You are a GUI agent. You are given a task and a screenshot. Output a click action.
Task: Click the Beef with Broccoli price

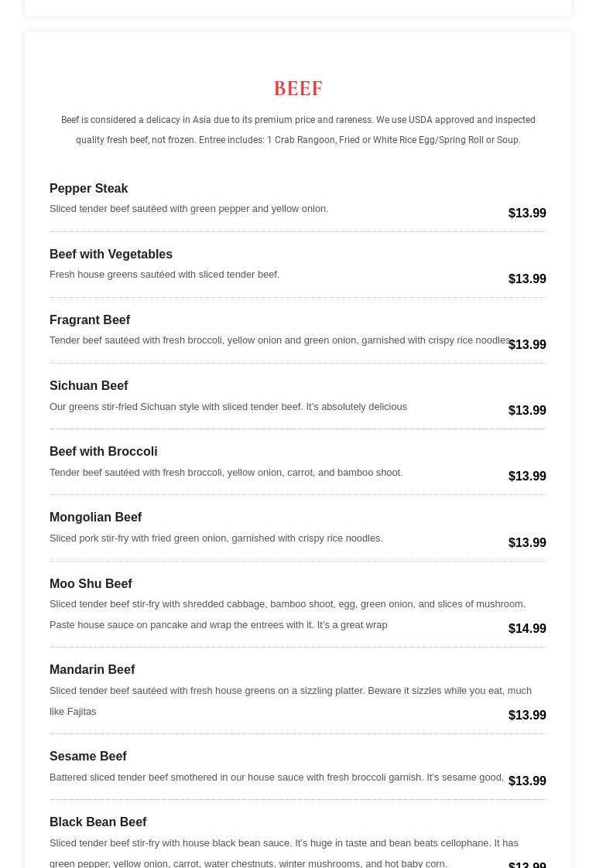tap(527, 476)
